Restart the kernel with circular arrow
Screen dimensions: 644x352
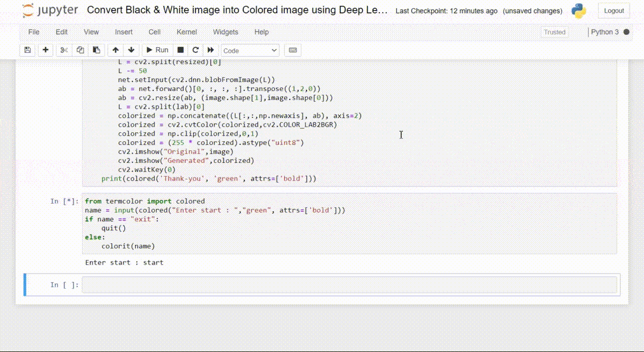coord(195,50)
